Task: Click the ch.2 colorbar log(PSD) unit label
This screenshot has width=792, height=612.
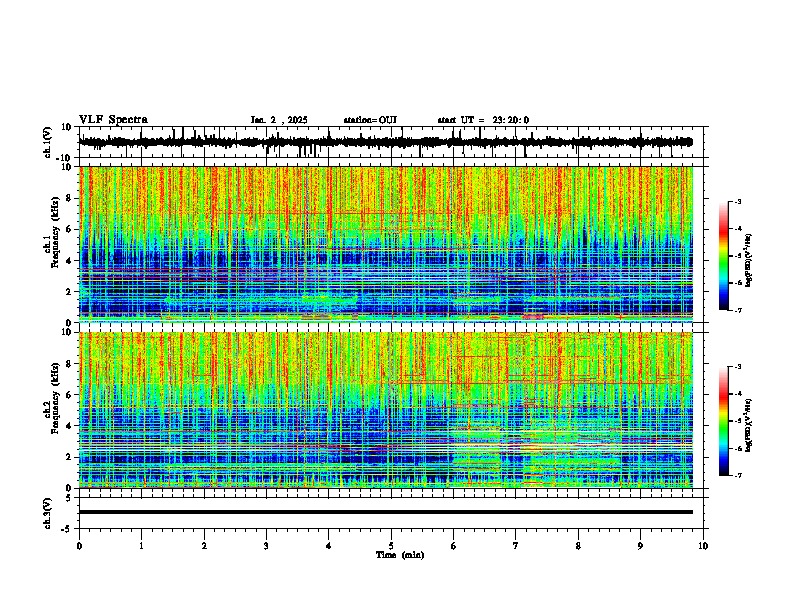Action: pos(748,425)
